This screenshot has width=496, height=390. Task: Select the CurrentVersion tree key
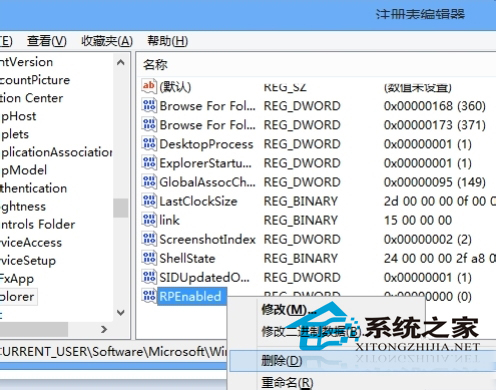tap(26, 62)
